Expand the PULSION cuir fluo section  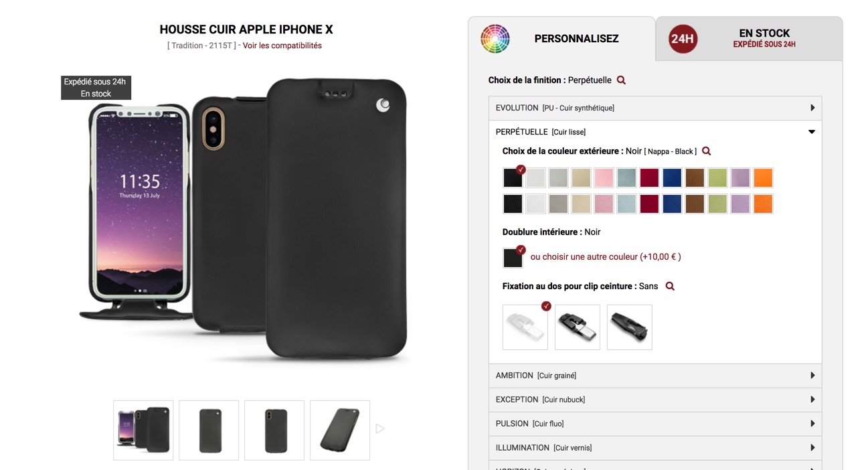[655, 424]
